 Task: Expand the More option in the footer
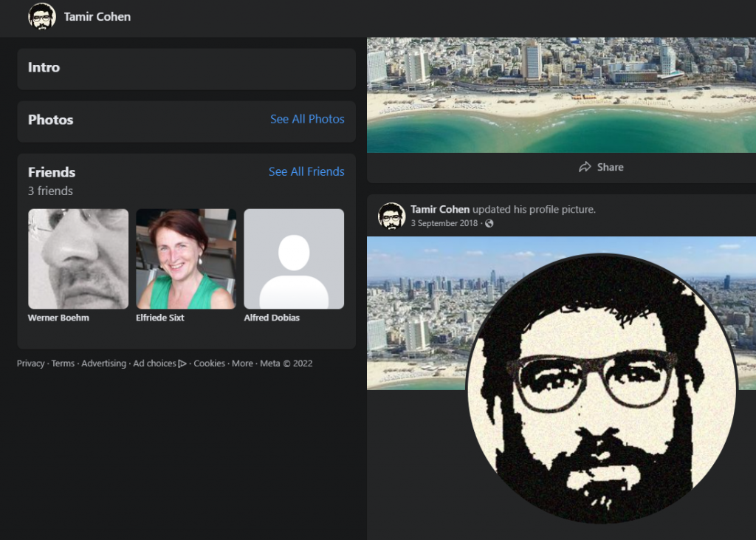[x=242, y=363]
